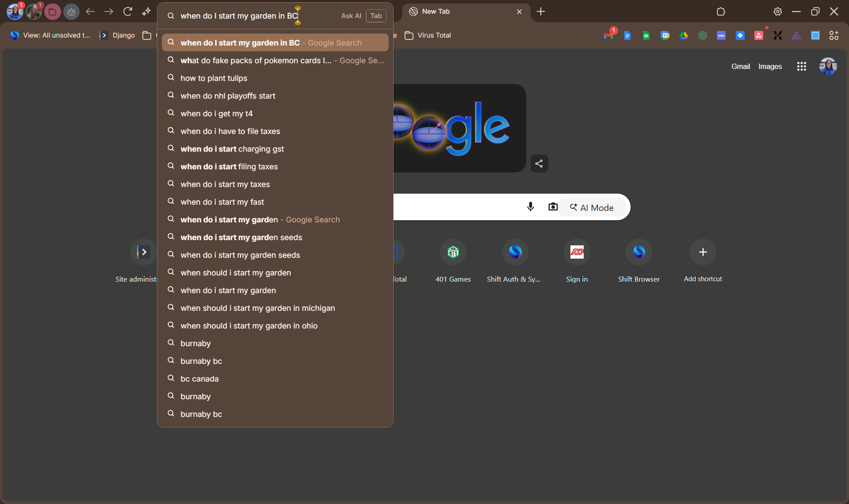Screen dimensions: 849x504
Task: Open the Django bookmark
Action: point(118,35)
